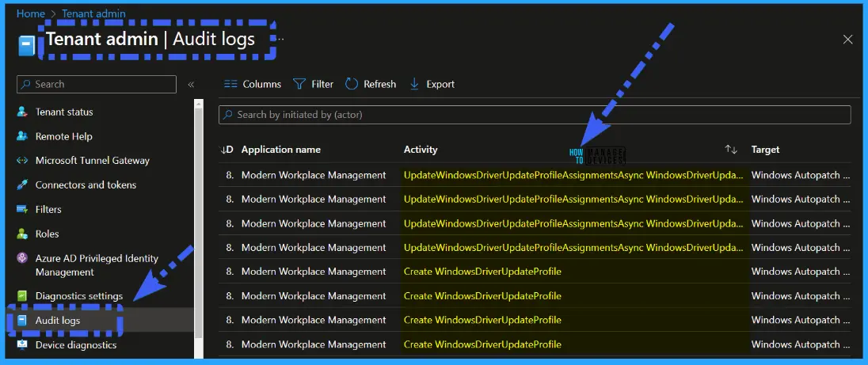Image resolution: width=868 pixels, height=365 pixels.
Task: Sort by Activity column arrows
Action: pyautogui.click(x=731, y=150)
